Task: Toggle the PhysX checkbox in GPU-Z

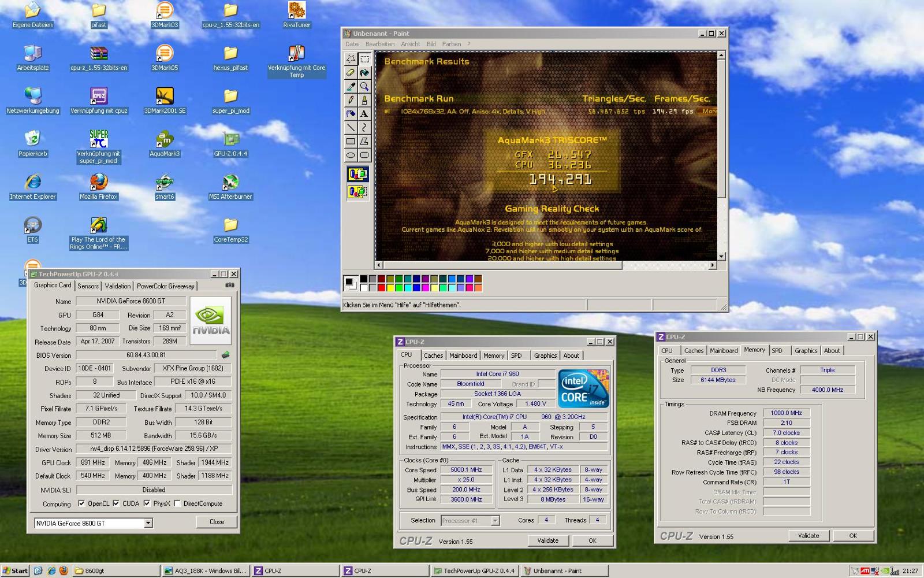Action: tap(147, 503)
